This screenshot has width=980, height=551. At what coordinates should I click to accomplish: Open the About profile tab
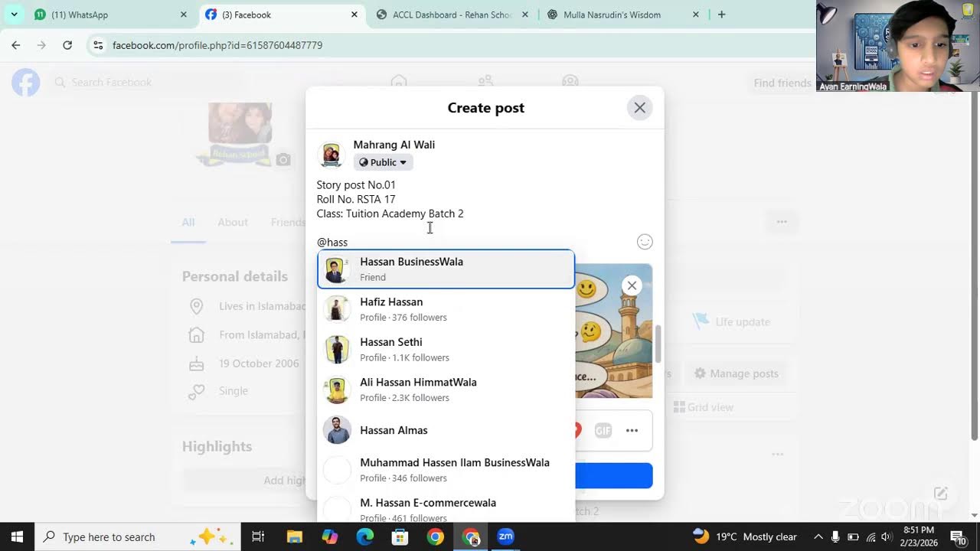pos(233,222)
